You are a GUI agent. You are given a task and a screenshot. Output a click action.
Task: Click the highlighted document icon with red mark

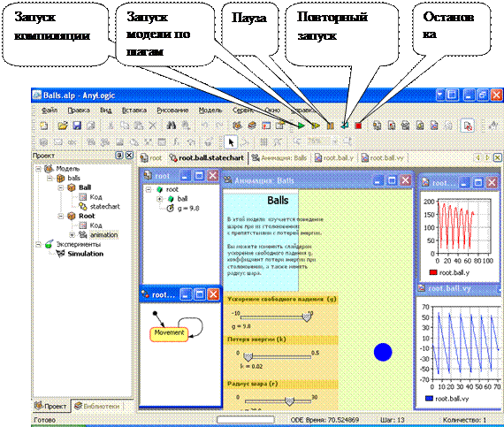tap(468, 126)
